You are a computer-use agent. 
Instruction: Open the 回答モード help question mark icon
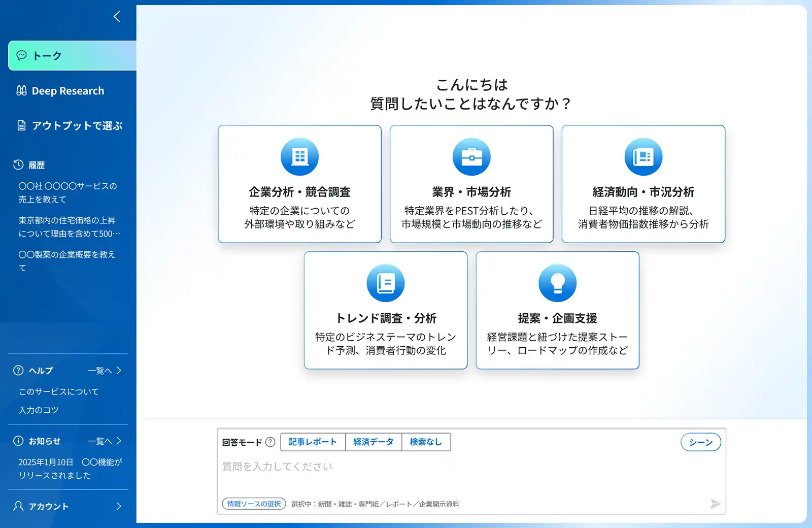tap(270, 442)
